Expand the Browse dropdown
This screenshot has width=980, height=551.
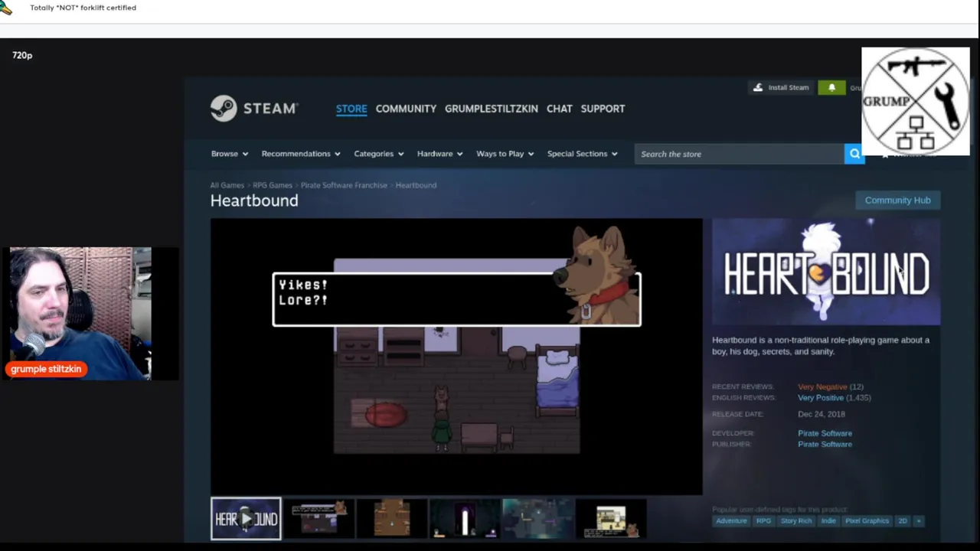pyautogui.click(x=230, y=154)
